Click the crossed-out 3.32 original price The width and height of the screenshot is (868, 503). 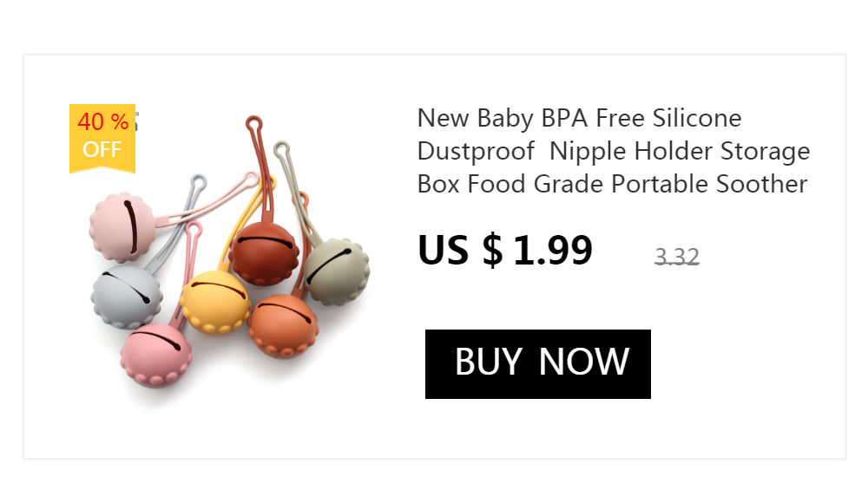pos(677,256)
